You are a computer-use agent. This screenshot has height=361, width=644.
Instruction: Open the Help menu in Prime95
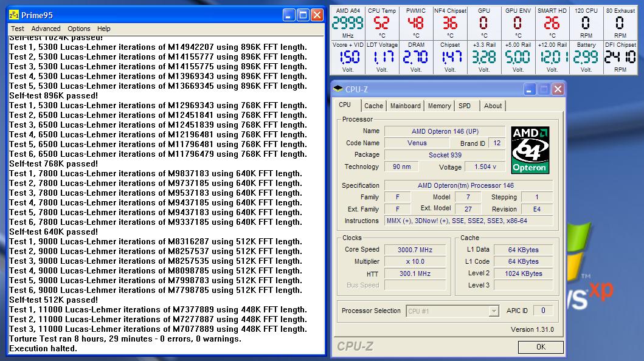coord(103,29)
